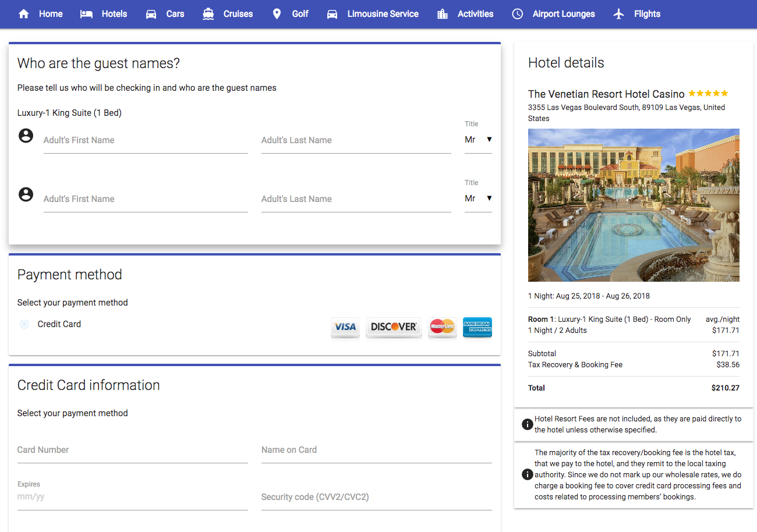Click into the Name on Card field
757x532 pixels.
(x=377, y=450)
